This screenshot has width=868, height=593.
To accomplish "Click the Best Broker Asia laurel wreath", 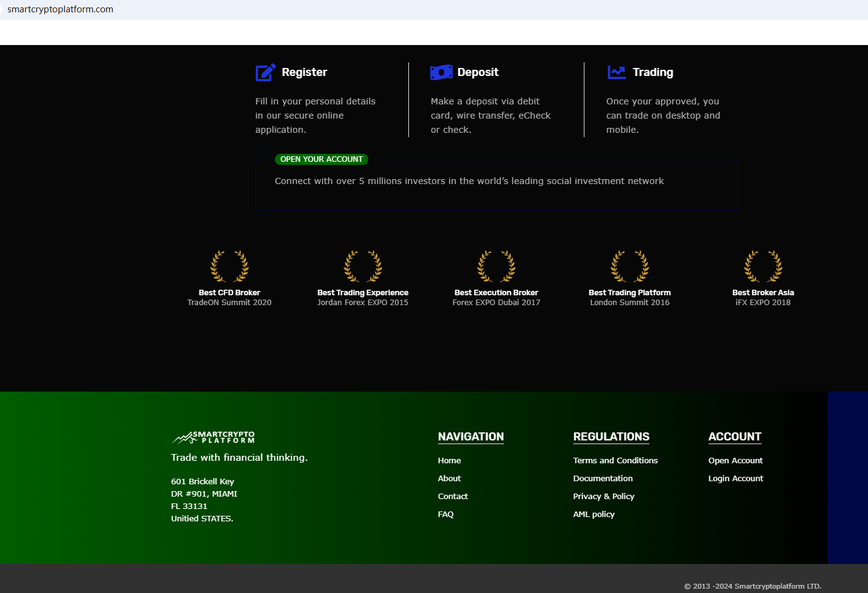I will (763, 266).
